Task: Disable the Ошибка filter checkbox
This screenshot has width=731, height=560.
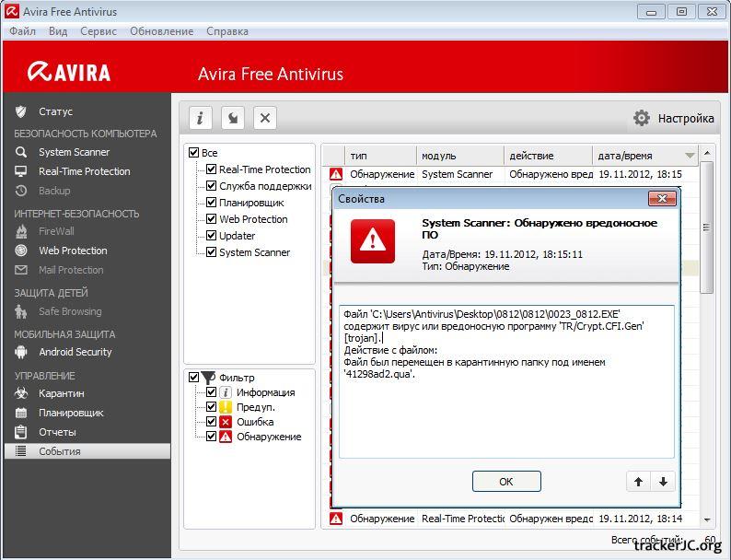Action: (212, 422)
